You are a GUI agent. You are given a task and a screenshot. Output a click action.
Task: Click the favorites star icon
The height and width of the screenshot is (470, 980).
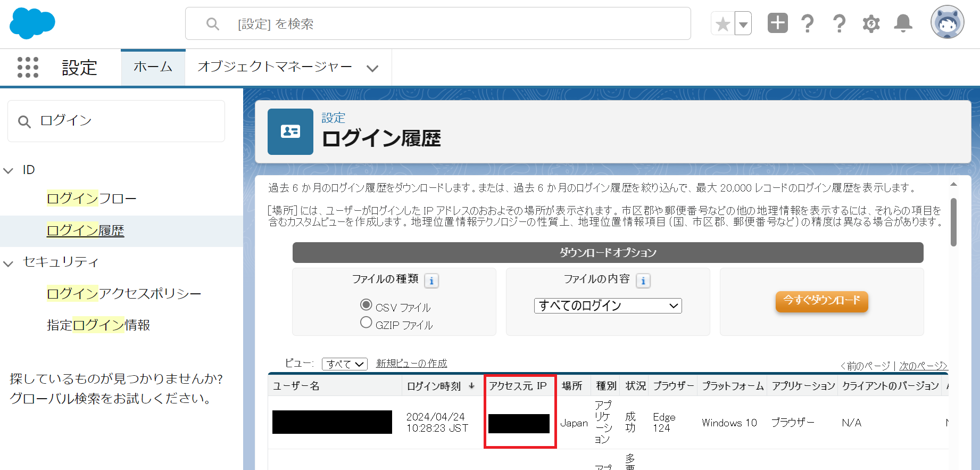tap(722, 24)
